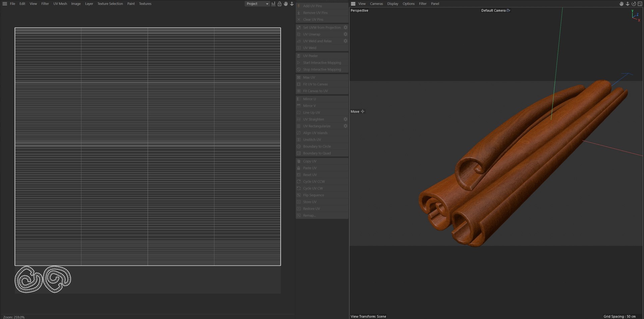Screen dimensions: 644x319
Task: Click Fit UV to Canvas icon
Action: (299, 84)
